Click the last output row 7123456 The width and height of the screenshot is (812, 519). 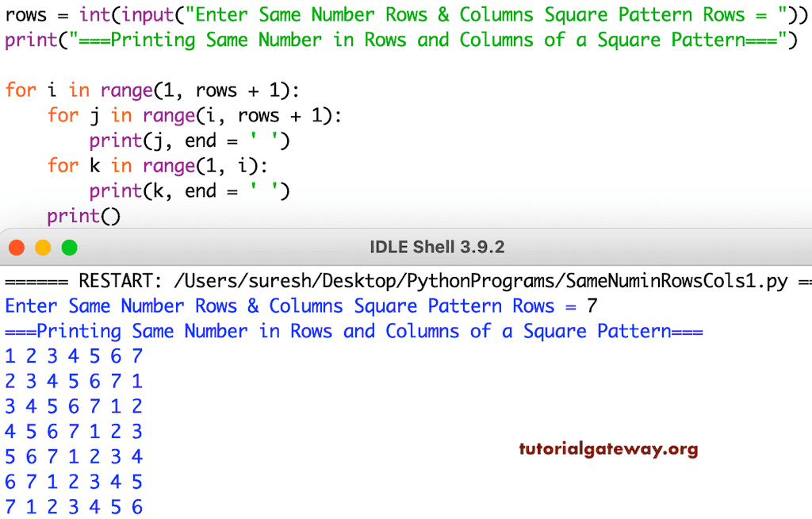pyautogui.click(x=71, y=506)
